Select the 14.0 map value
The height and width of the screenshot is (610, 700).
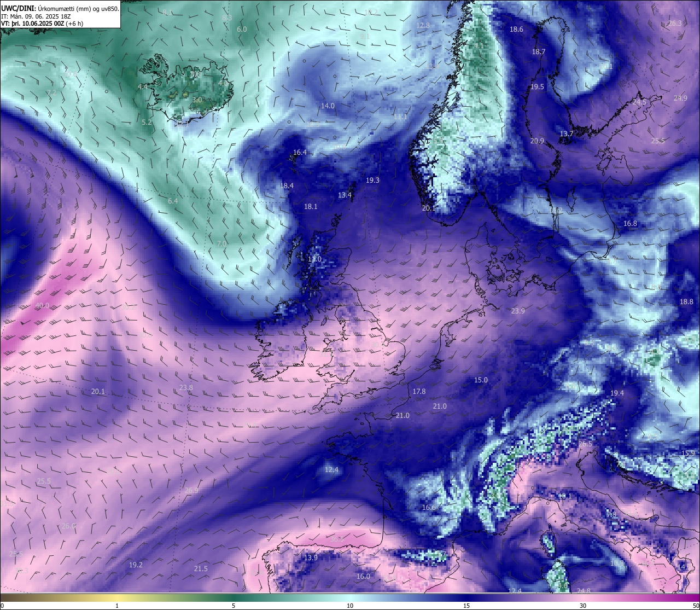pos(328,106)
